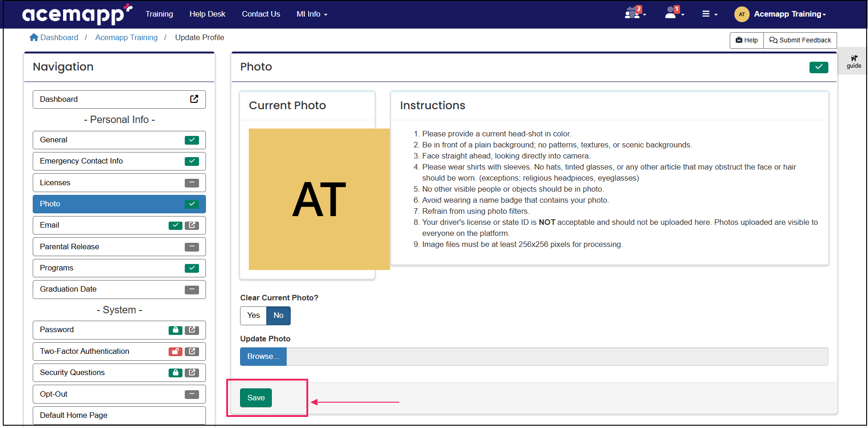Click Browse to choose an updated photo

coord(263,356)
